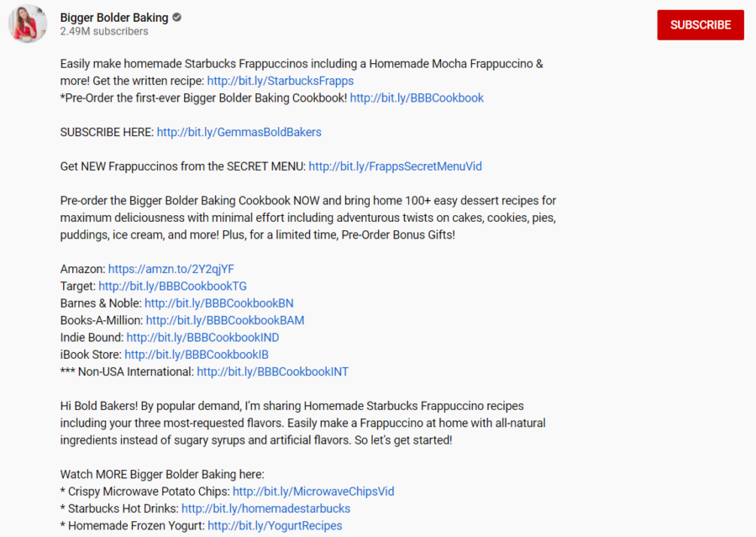Viewport: 756px width, 537px height.
Task: Follow the Indie Bound BBBCookbookIND link
Action: coord(202,337)
